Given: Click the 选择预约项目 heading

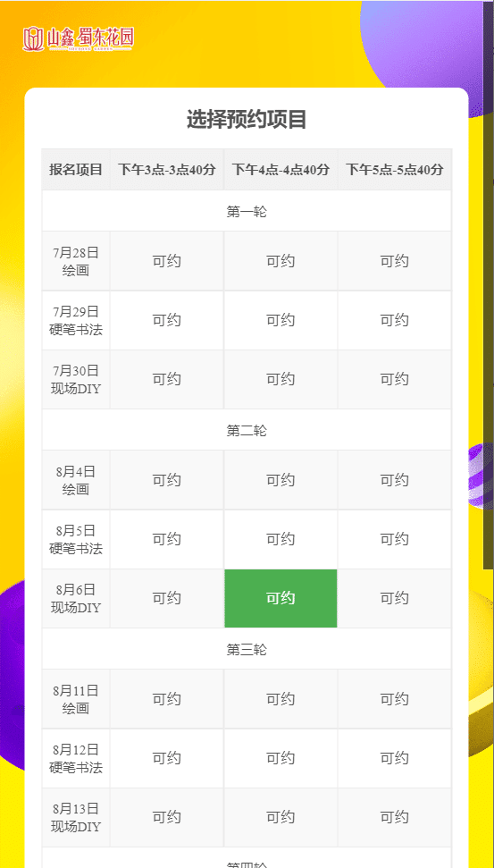Looking at the screenshot, I should click(247, 120).
